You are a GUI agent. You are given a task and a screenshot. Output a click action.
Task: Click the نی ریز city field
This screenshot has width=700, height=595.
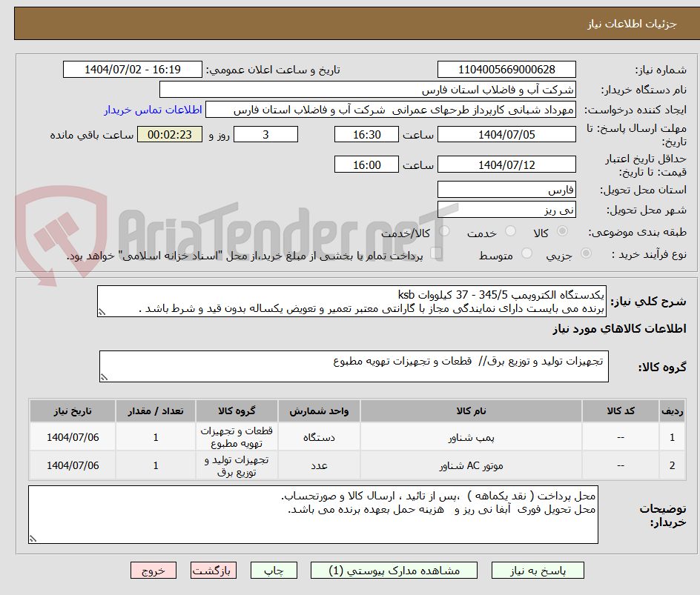pos(506,210)
